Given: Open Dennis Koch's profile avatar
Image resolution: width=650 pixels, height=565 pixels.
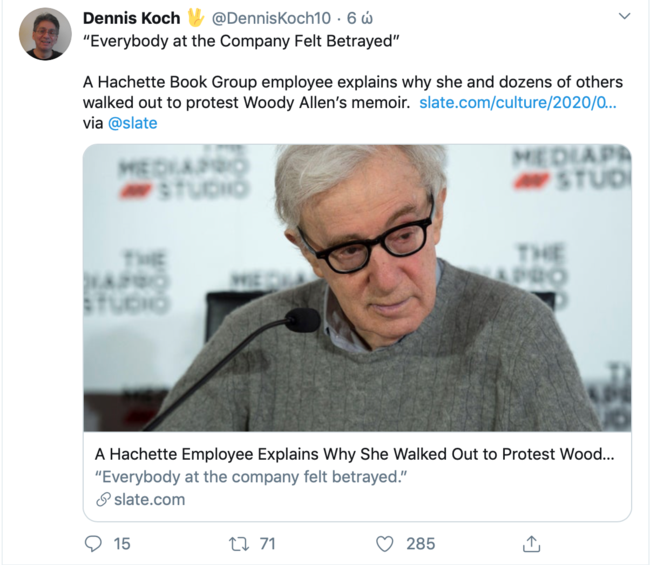Looking at the screenshot, I should tap(45, 34).
